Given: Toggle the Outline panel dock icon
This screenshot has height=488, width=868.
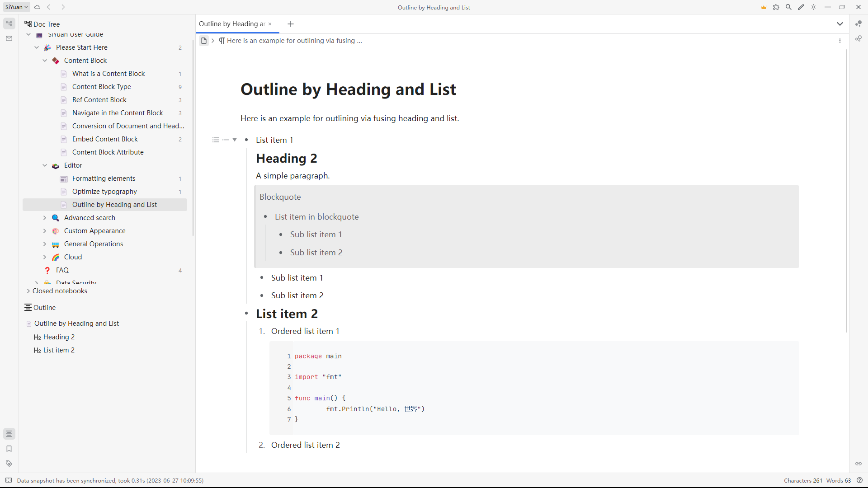Looking at the screenshot, I should point(9,434).
